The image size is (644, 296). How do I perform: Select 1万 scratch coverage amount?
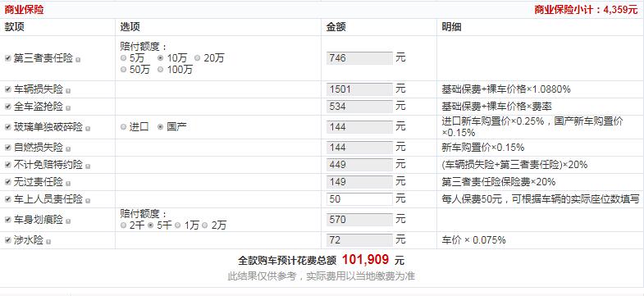(x=178, y=225)
